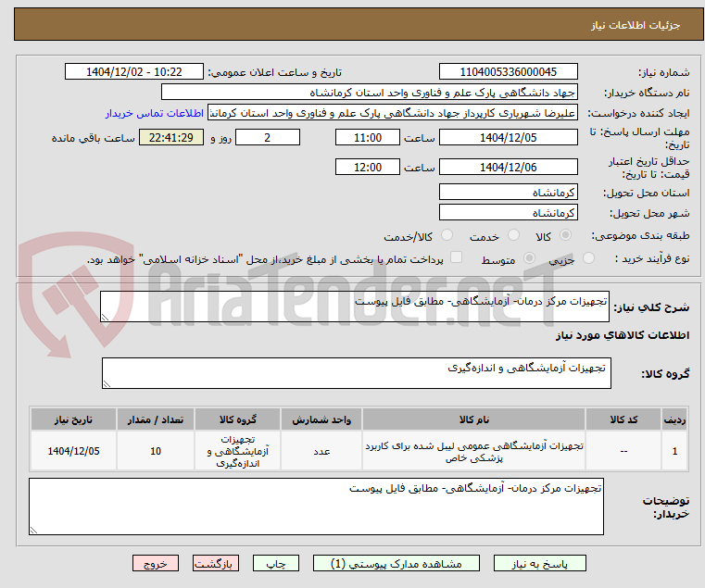Click the resize grip of general description box
705x588 pixels.
pyautogui.click(x=106, y=317)
